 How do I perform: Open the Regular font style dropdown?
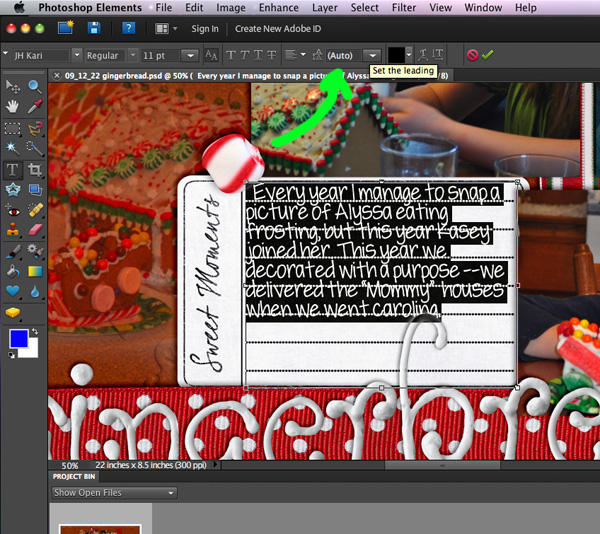133,55
